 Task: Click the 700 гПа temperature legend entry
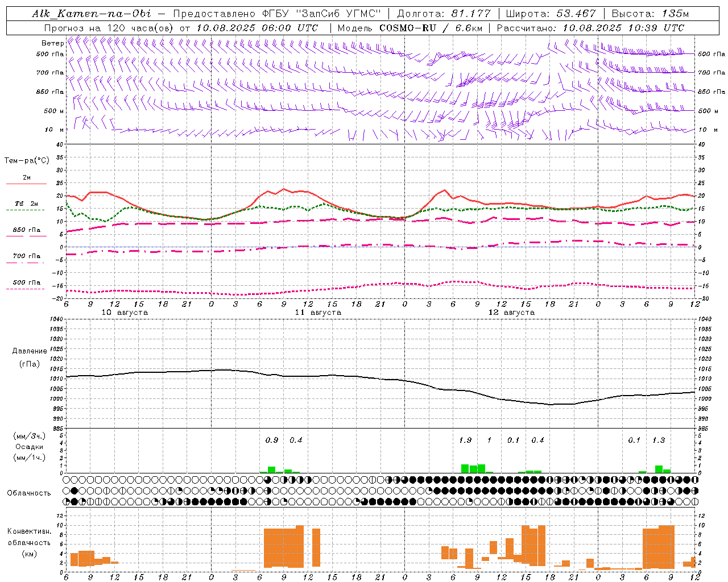point(26,256)
